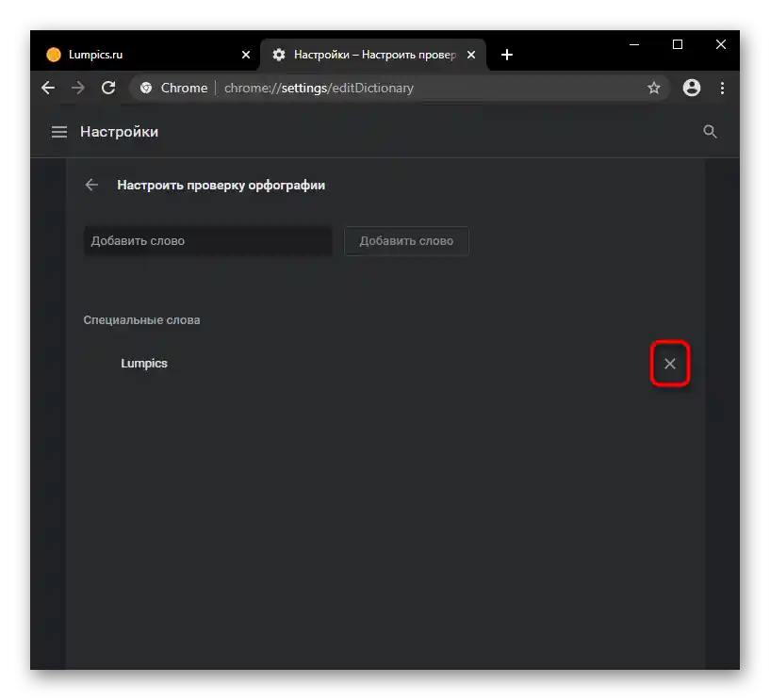Viewport: 770px width, 700px height.
Task: Open settings search with the magnifier icon
Action: click(x=710, y=132)
